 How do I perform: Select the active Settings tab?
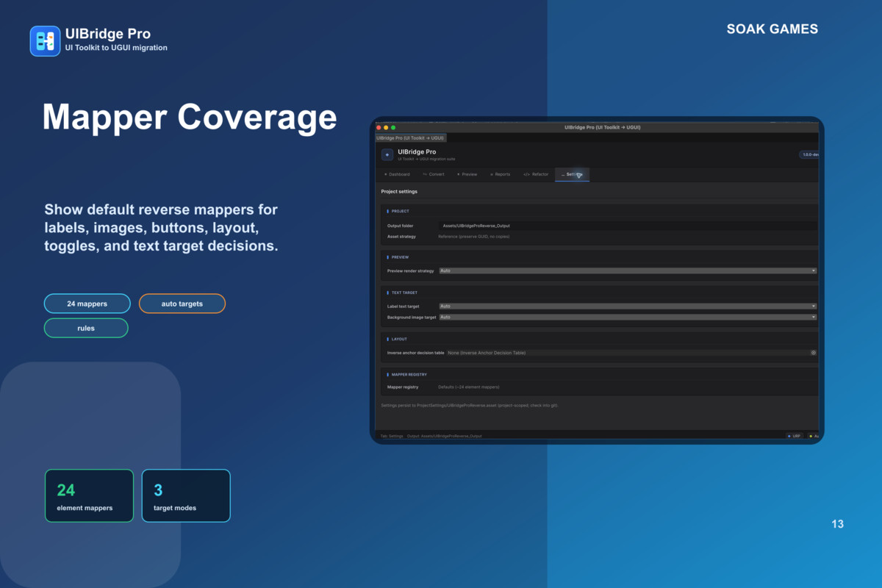click(573, 174)
